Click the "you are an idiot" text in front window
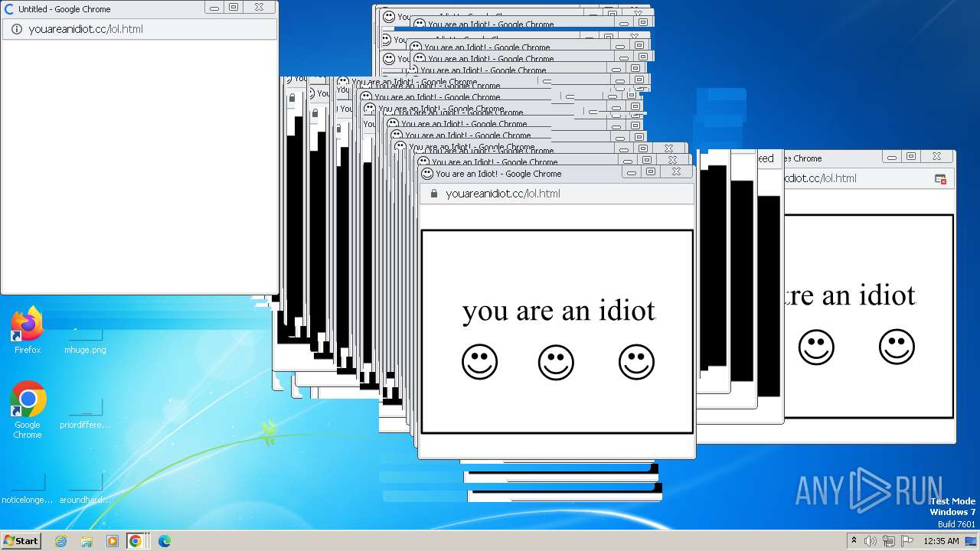The height and width of the screenshot is (551, 980). pos(559,310)
